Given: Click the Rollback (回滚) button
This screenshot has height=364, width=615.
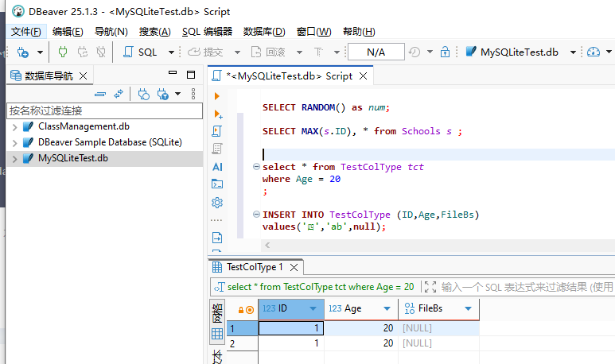Looking at the screenshot, I should (x=268, y=52).
